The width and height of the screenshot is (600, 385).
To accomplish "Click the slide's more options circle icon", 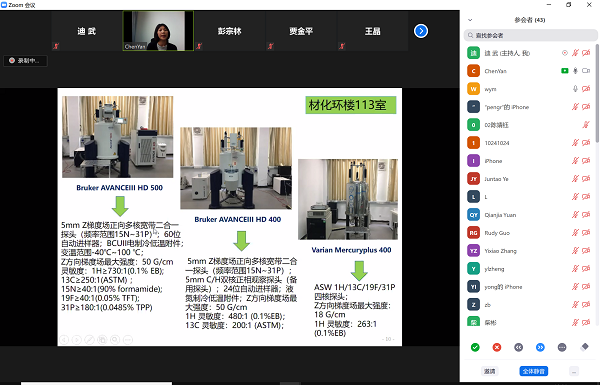I will click(x=128, y=339).
